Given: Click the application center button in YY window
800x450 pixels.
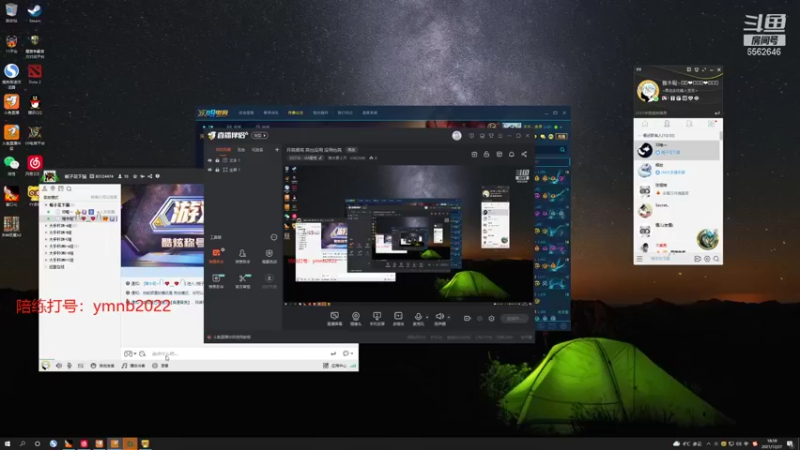Looking at the screenshot, I should [x=335, y=366].
